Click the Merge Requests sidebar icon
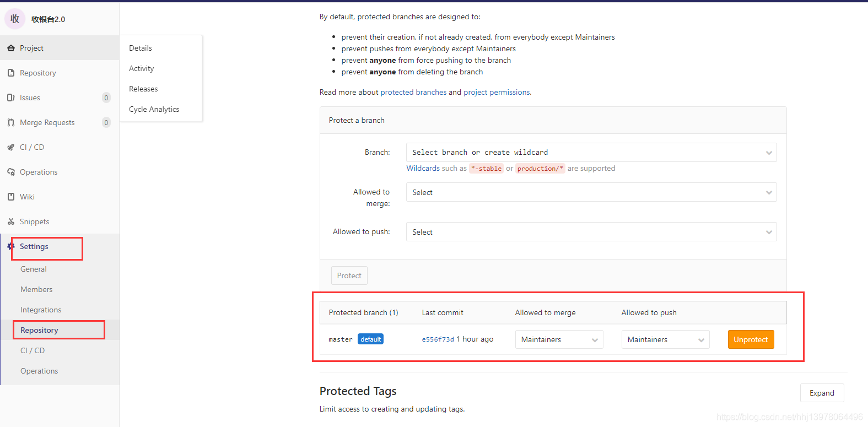868x427 pixels. [x=11, y=123]
